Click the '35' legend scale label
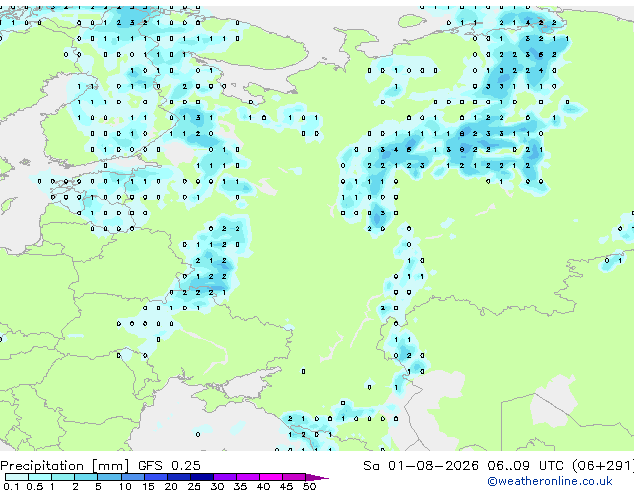Screen dimensions: 634x490 tap(241, 486)
